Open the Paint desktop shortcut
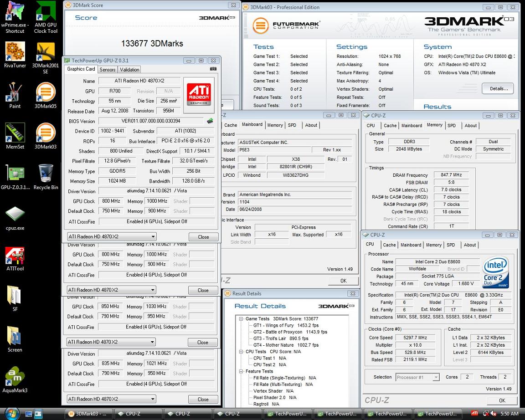 (15, 96)
